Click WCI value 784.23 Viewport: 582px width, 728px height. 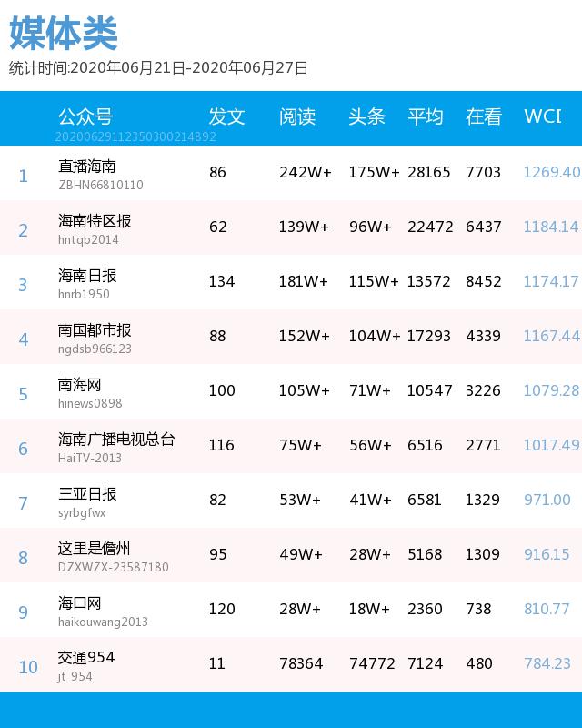click(x=547, y=663)
